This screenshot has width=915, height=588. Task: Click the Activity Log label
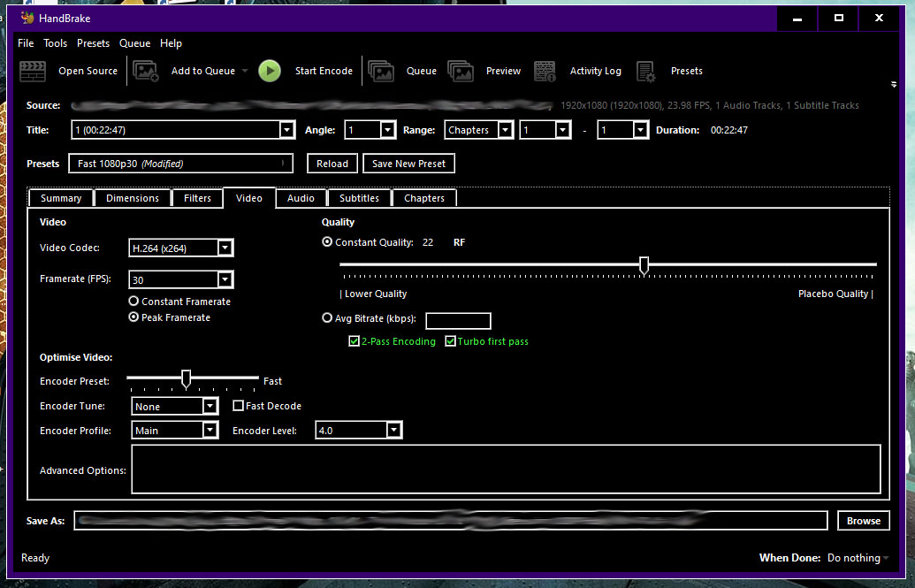coord(596,72)
